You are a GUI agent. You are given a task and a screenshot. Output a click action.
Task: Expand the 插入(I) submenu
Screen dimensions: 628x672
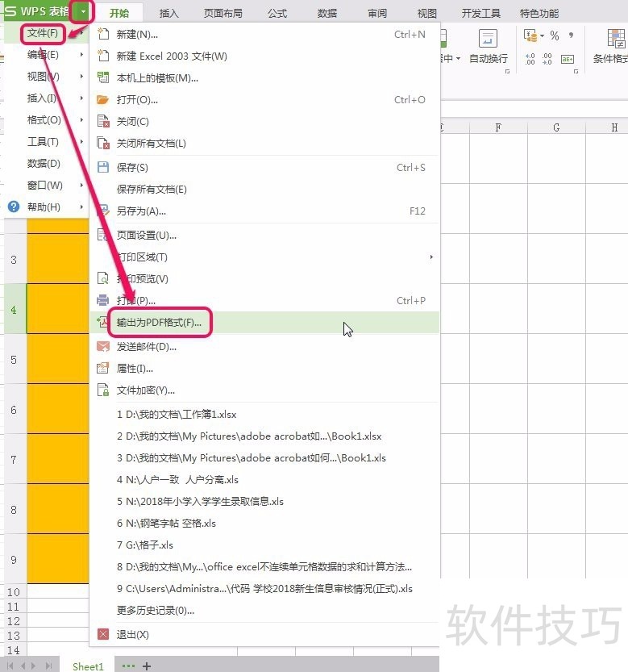coord(81,98)
